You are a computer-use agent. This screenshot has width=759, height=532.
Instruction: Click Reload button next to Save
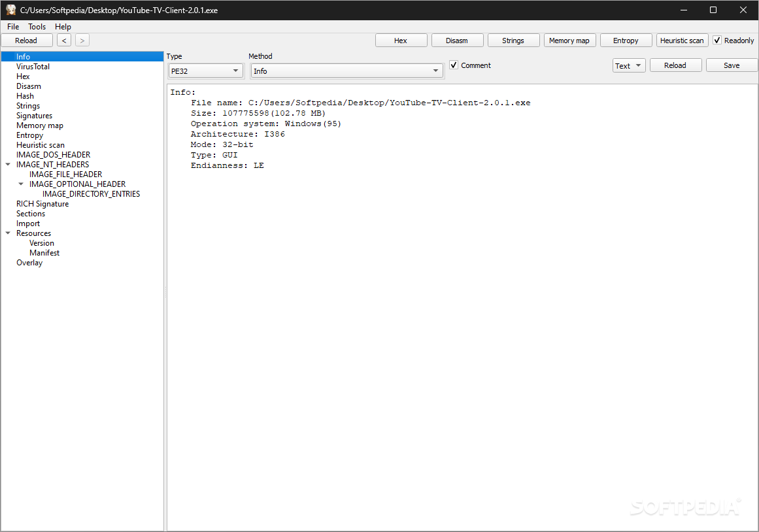(x=675, y=65)
